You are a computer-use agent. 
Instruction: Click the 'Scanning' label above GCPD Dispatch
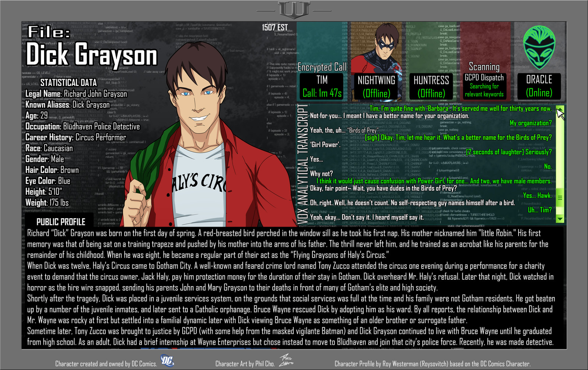(484, 67)
